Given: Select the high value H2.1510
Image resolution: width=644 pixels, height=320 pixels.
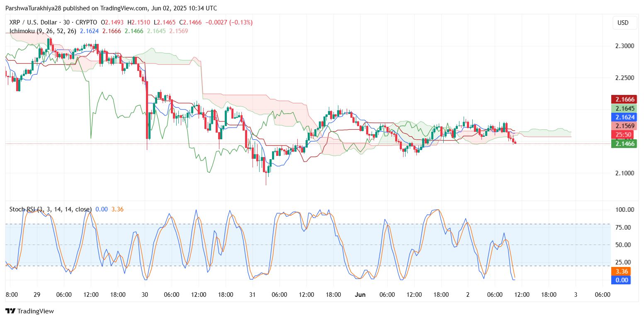Looking at the screenshot, I should (138, 22).
